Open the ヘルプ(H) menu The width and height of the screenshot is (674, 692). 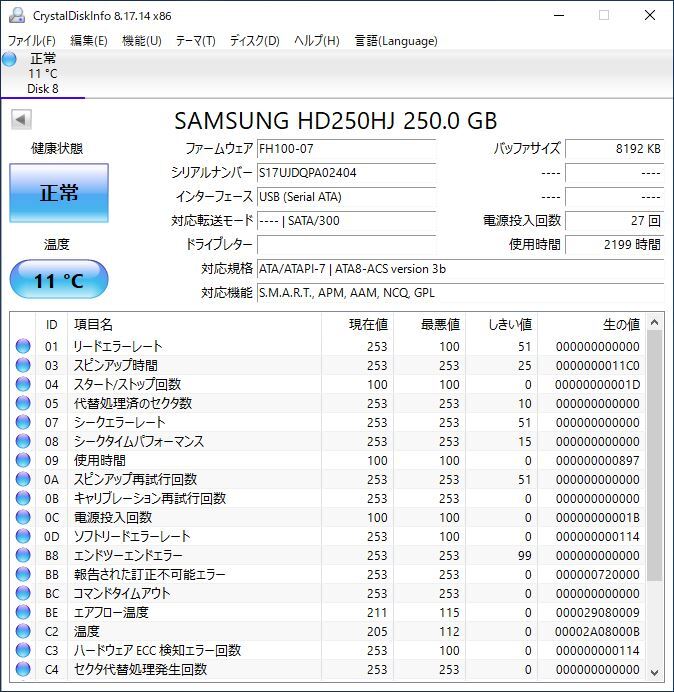tap(317, 41)
